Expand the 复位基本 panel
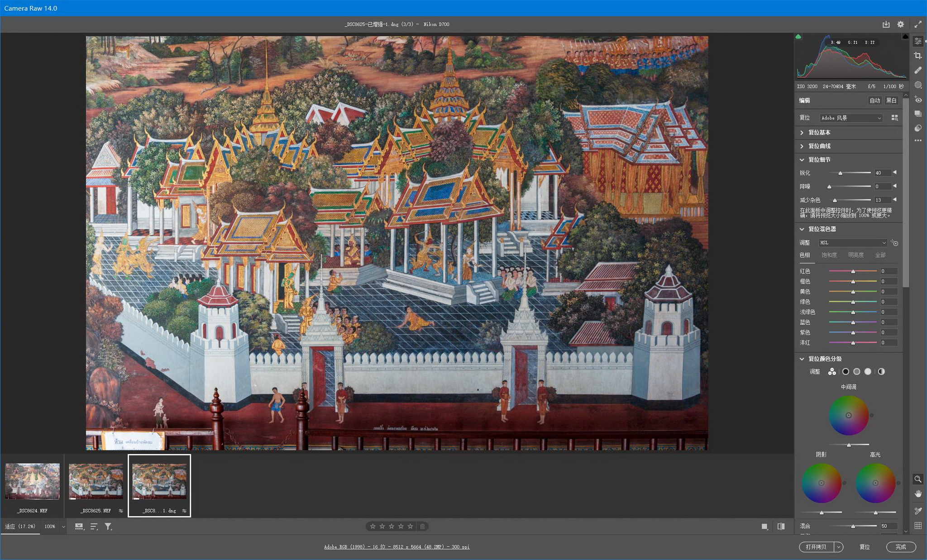 point(819,133)
